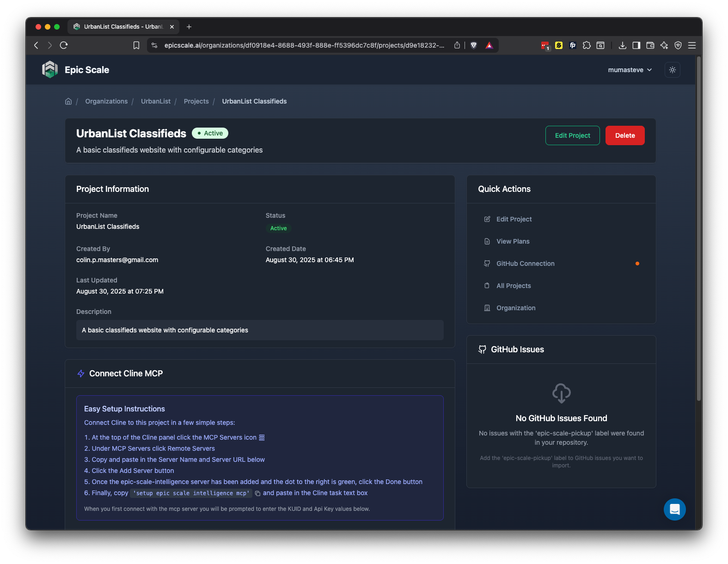Viewport: 728px width, 564px height.
Task: Open the Brave Wallet icon
Action: [650, 45]
